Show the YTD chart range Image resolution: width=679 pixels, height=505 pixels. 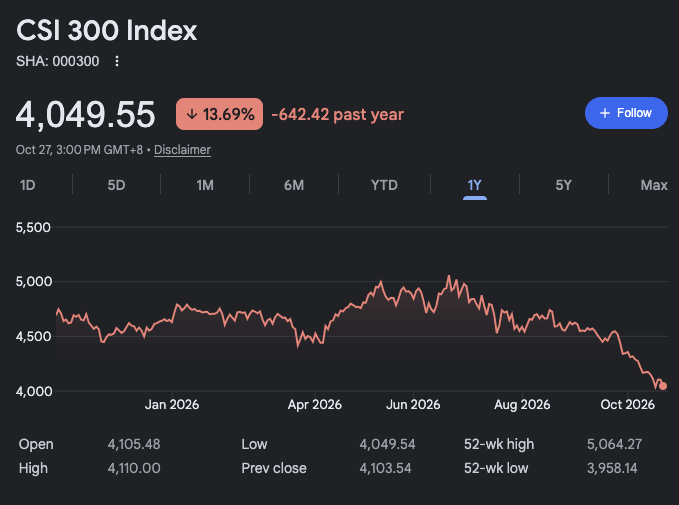tap(384, 185)
